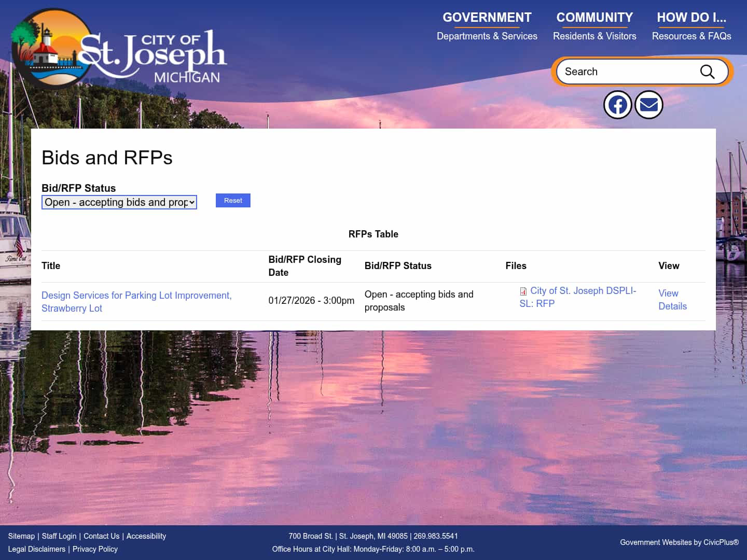Open the city's Facebook page
Screen dimensions: 747x560
click(617, 104)
